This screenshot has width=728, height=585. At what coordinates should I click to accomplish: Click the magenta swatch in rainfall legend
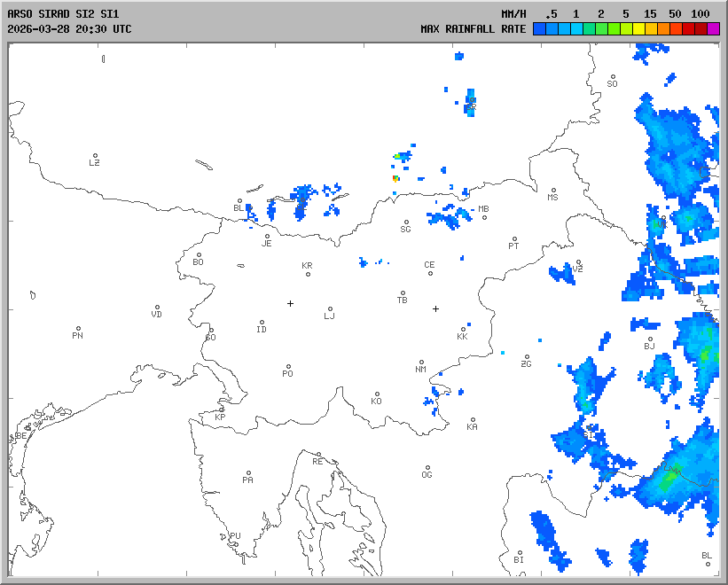713,29
